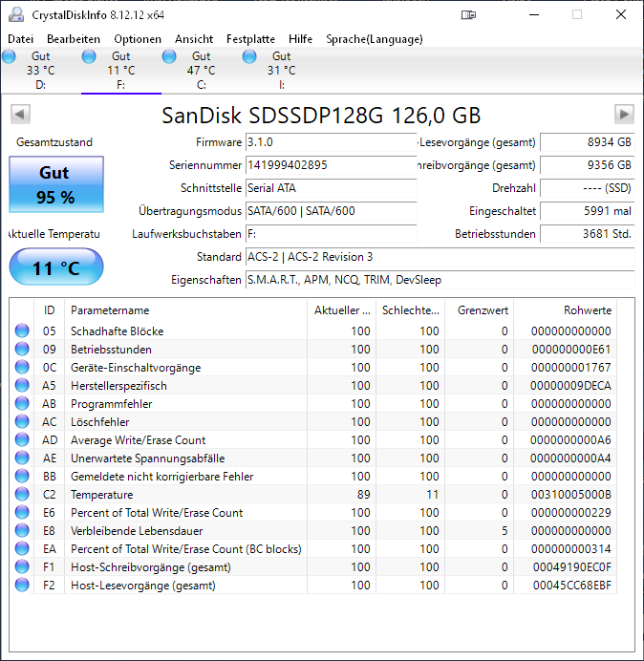This screenshot has width=644, height=661.
Task: Click status orb for drive F:
Action: [89, 56]
